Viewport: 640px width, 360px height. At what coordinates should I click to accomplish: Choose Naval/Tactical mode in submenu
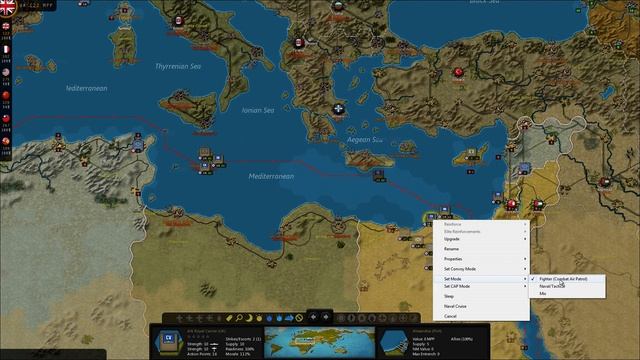tap(567, 286)
